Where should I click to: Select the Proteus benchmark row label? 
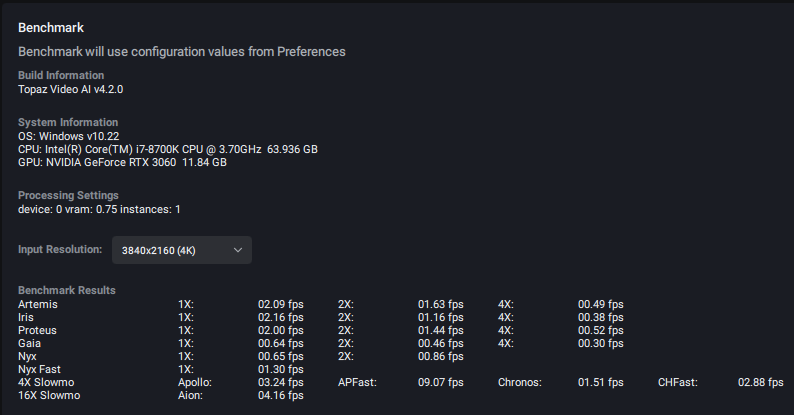click(37, 330)
